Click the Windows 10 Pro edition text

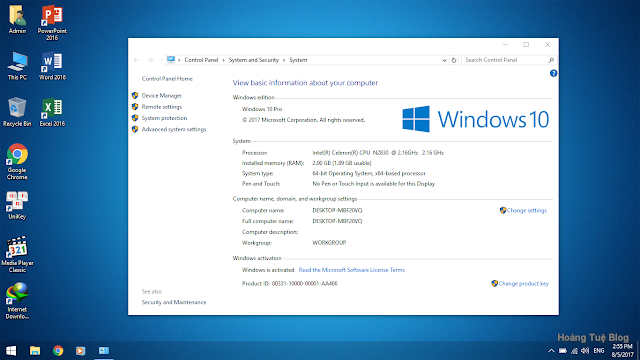click(262, 109)
